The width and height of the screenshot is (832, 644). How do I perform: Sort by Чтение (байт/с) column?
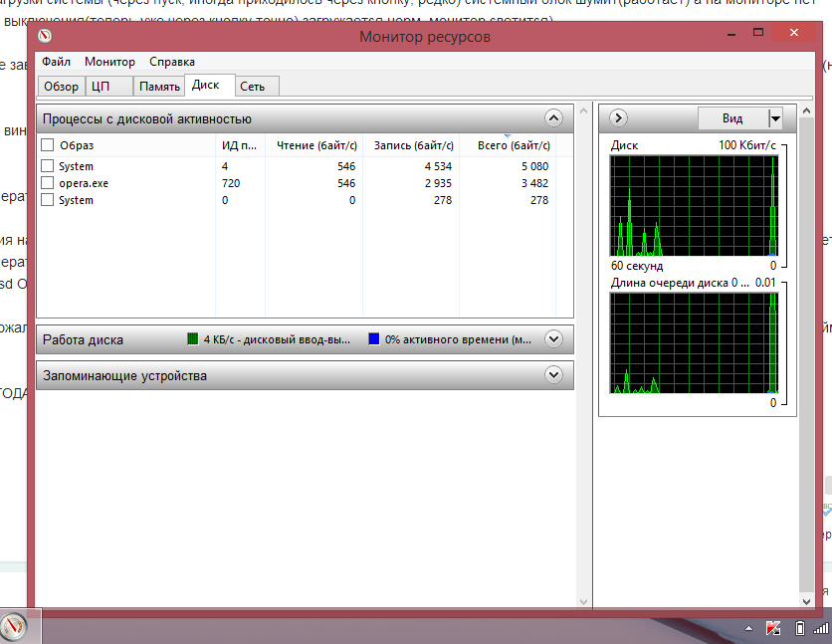coord(313,145)
